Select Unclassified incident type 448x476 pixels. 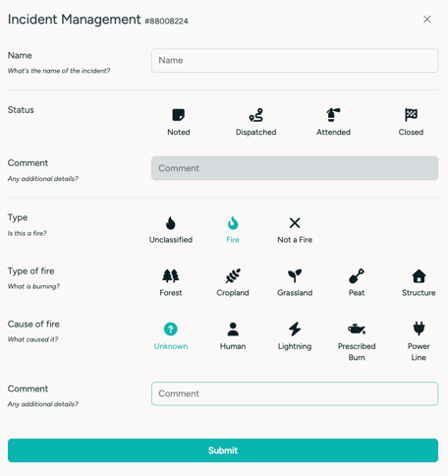tap(171, 230)
